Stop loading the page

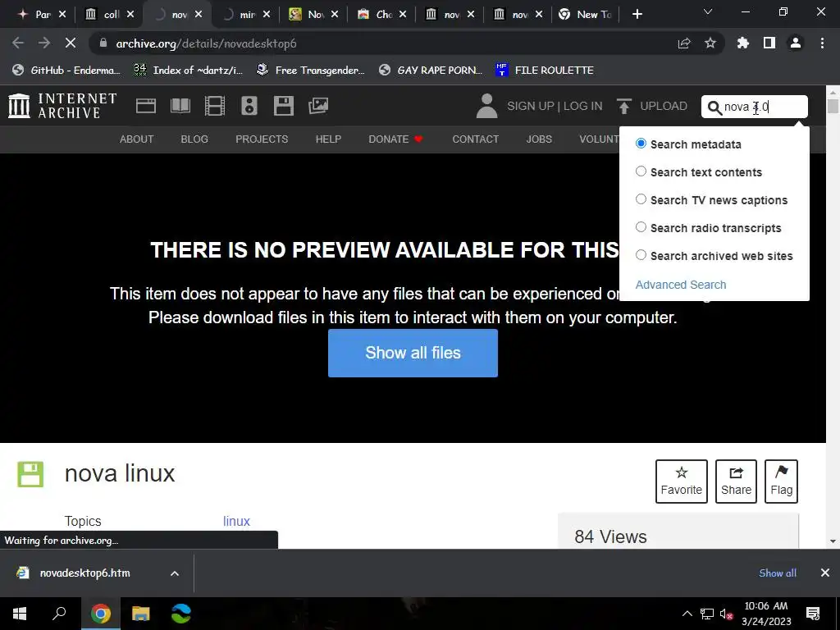[71, 43]
